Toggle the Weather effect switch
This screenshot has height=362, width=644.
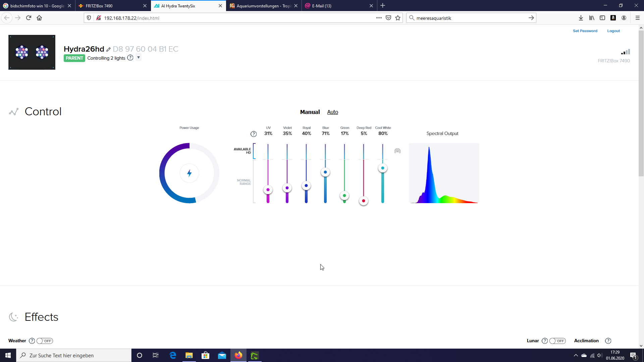45,341
